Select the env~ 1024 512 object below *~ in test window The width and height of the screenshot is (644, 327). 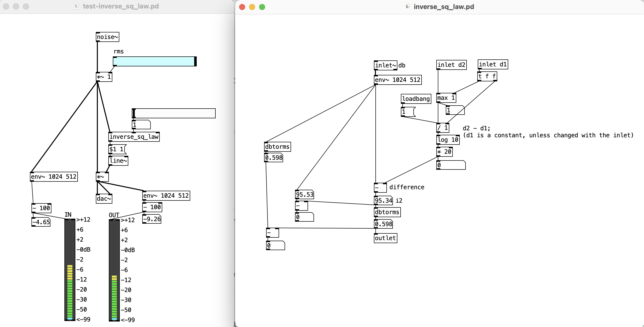[x=166, y=195]
